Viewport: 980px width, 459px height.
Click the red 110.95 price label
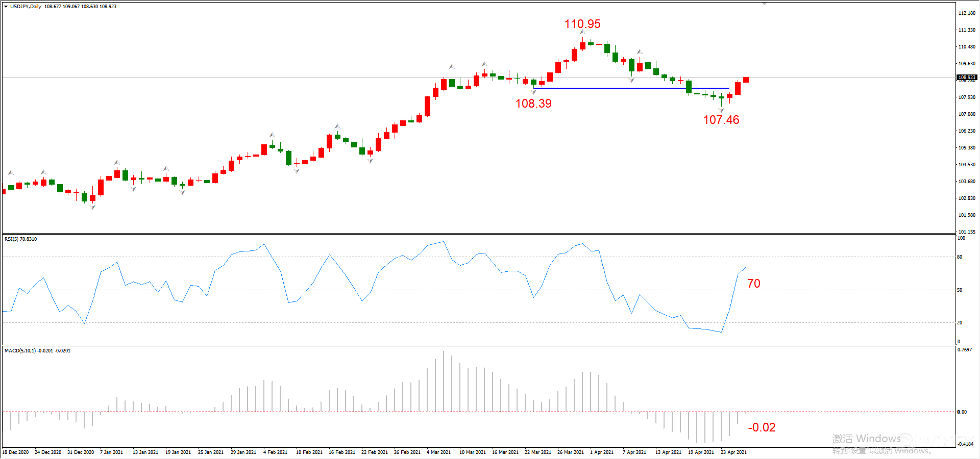(582, 24)
